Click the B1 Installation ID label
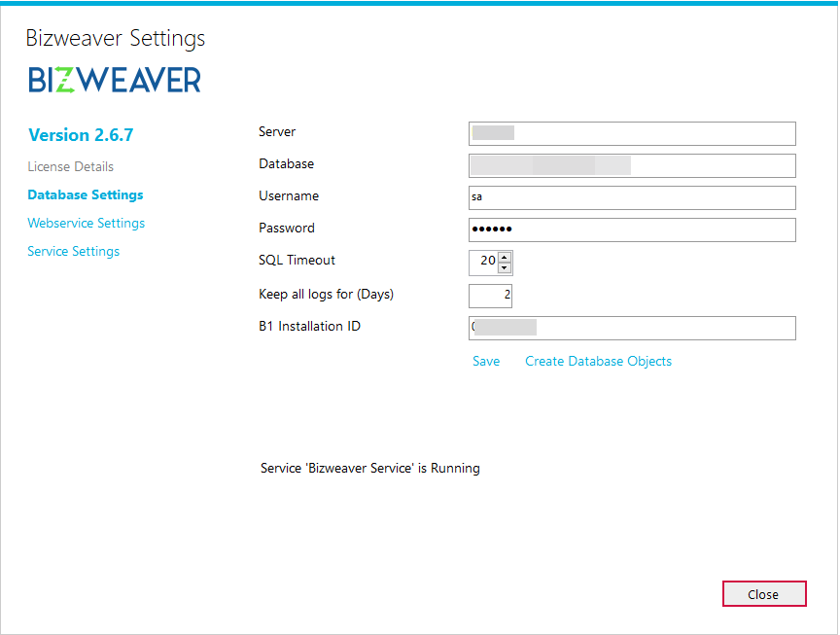This screenshot has height=635, width=840. point(309,326)
